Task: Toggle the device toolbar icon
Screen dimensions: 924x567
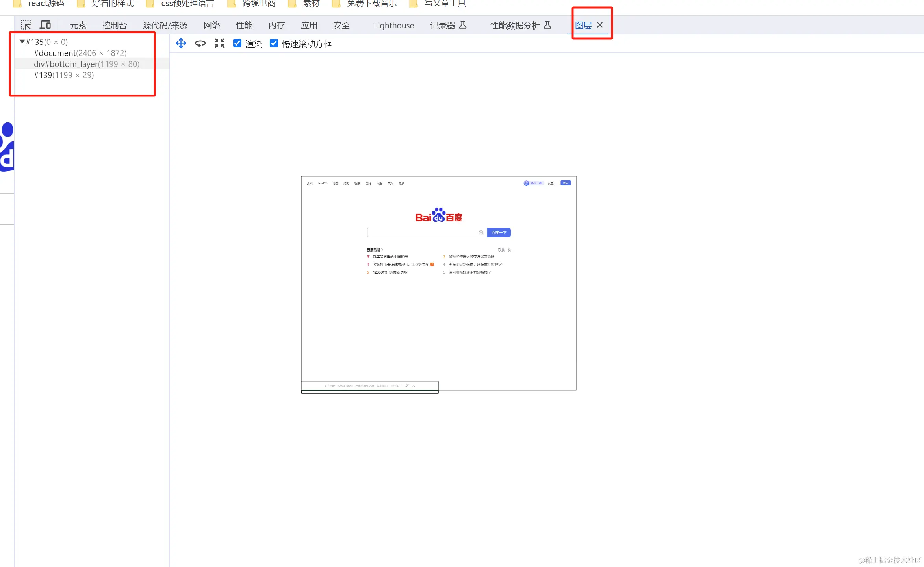Action: (x=45, y=25)
